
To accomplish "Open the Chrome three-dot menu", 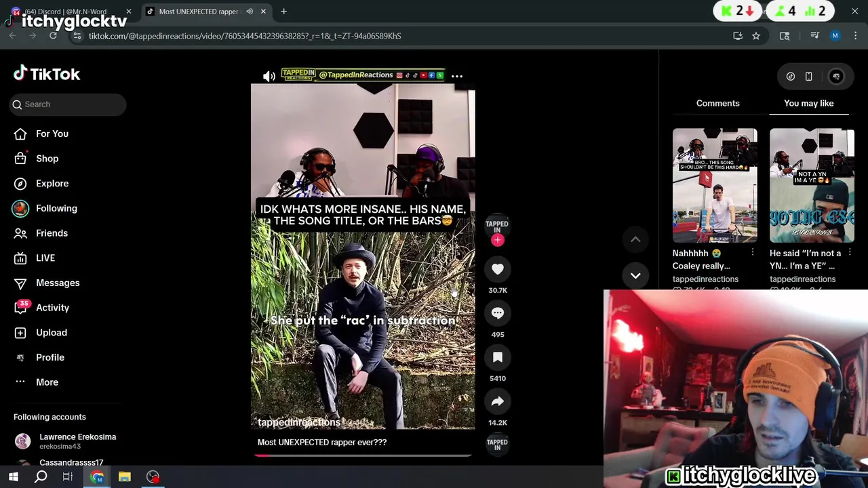I will (856, 36).
